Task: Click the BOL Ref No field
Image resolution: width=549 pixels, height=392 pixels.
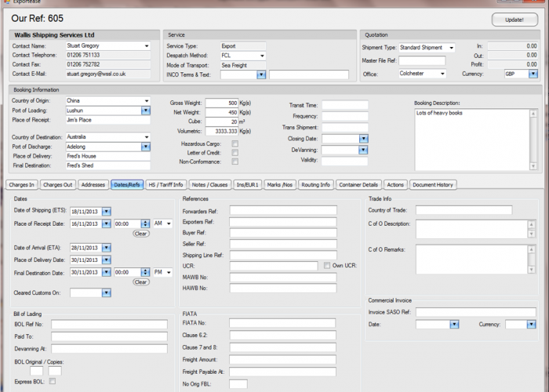Action: pos(109,325)
